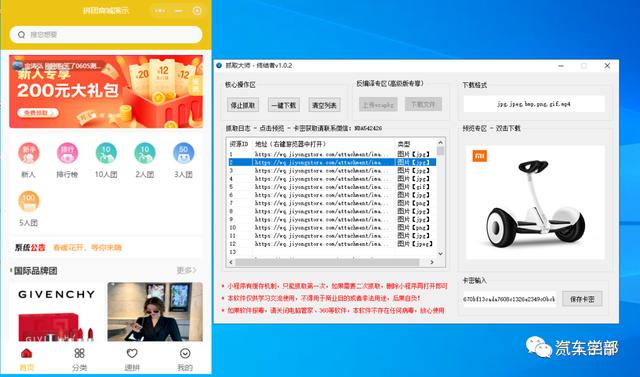Click the 一键下载 button
Viewport: 640px width, 377px height.
pyautogui.click(x=284, y=105)
